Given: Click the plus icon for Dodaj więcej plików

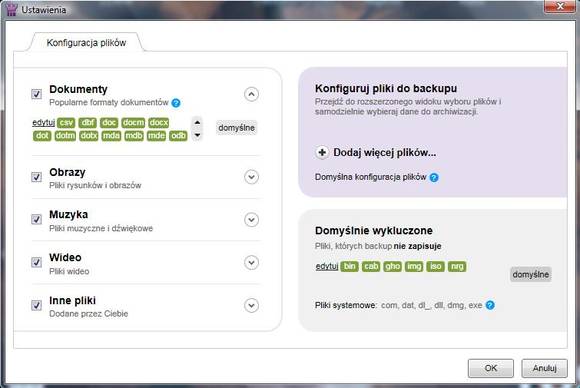Looking at the screenshot, I should (322, 152).
